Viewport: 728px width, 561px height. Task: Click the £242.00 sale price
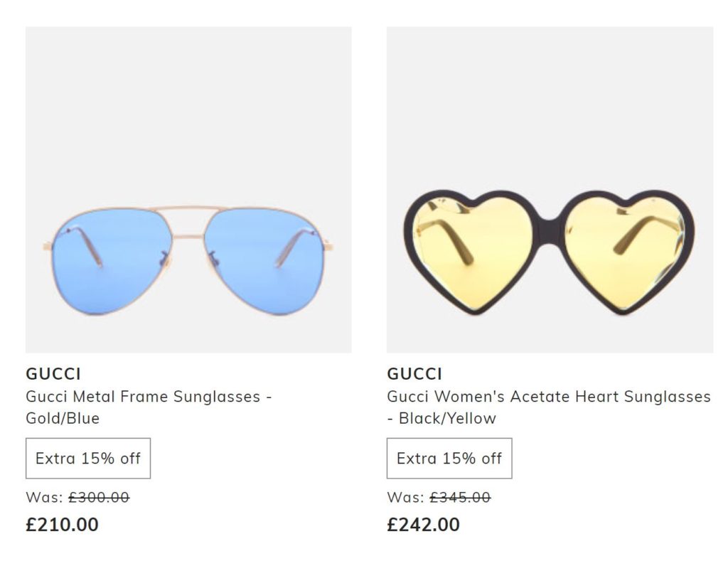(x=424, y=525)
